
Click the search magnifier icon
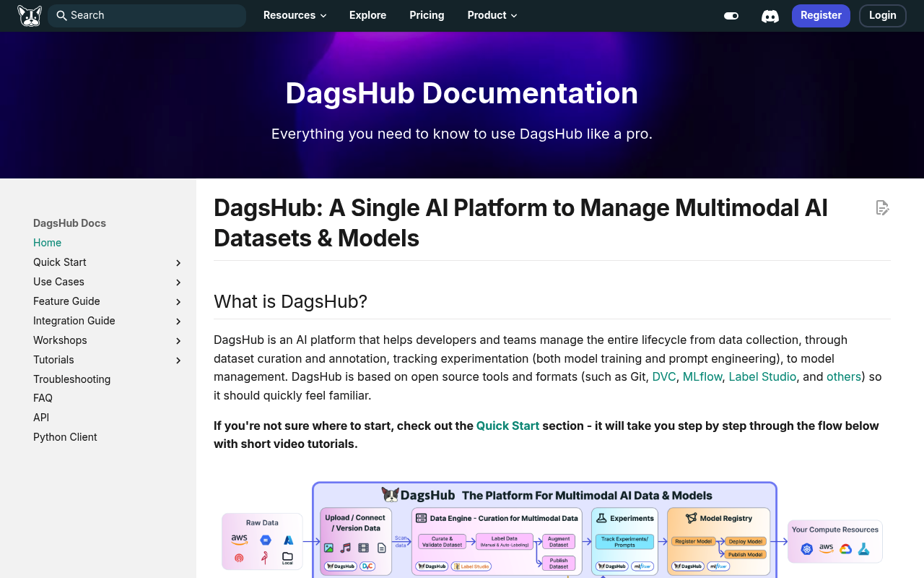click(x=61, y=15)
